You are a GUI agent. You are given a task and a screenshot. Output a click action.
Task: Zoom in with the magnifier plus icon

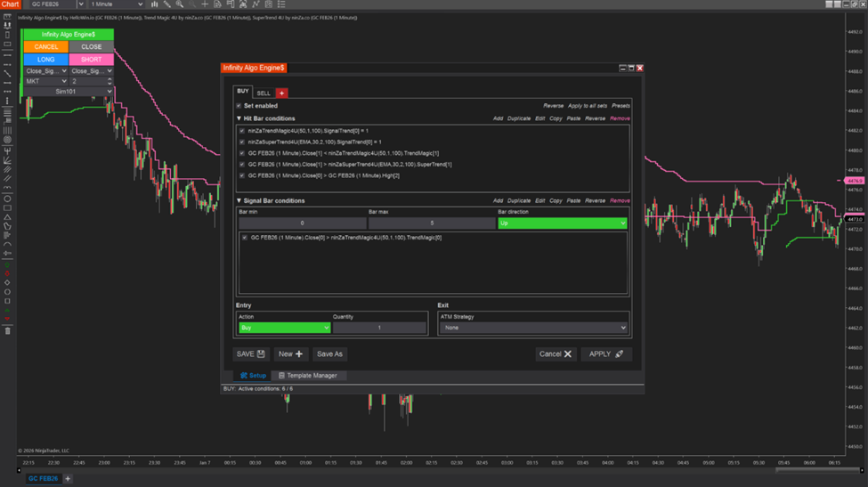pyautogui.click(x=179, y=4)
